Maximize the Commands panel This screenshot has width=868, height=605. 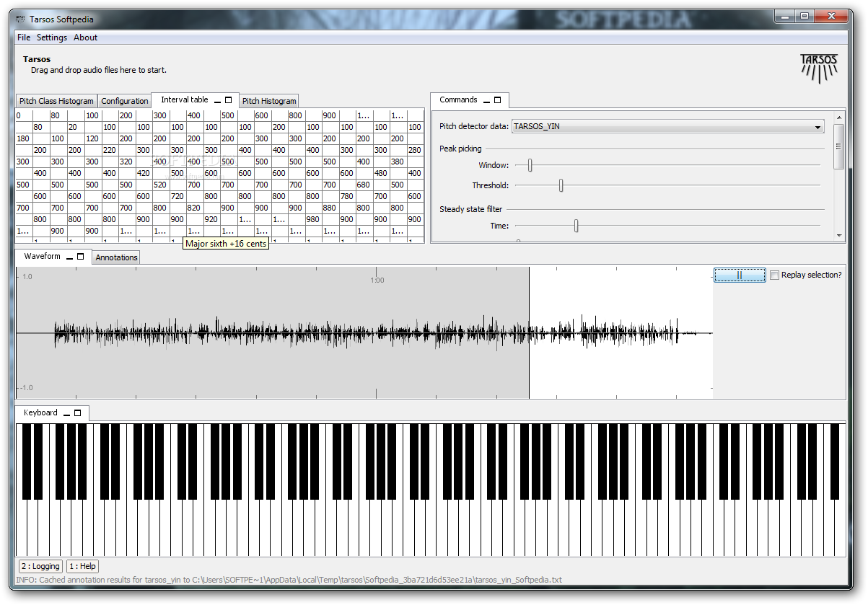tap(497, 100)
